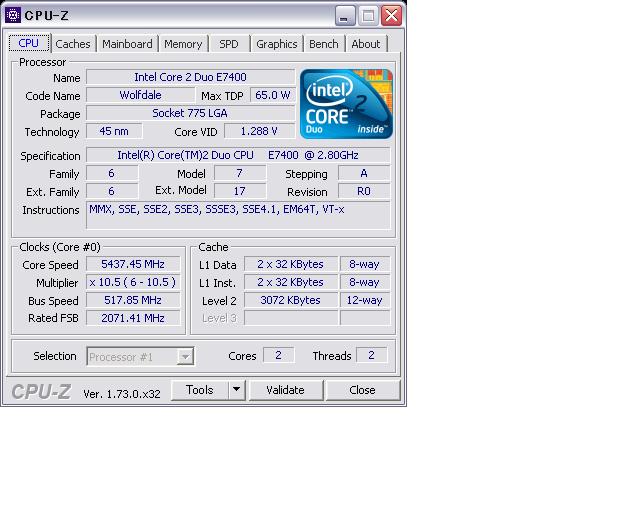The height and width of the screenshot is (512, 640).
Task: Click the Instructions list MMX, SSE, SSE2
Action: 238,215
